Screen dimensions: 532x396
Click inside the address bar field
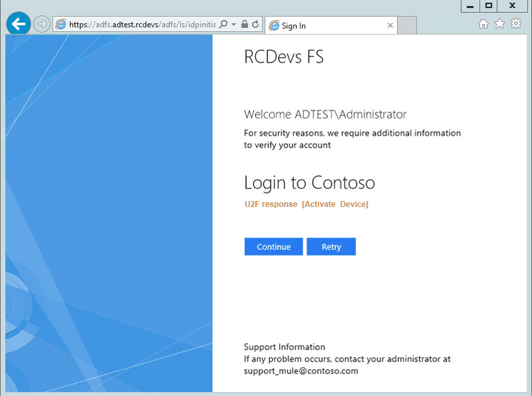tap(133, 25)
